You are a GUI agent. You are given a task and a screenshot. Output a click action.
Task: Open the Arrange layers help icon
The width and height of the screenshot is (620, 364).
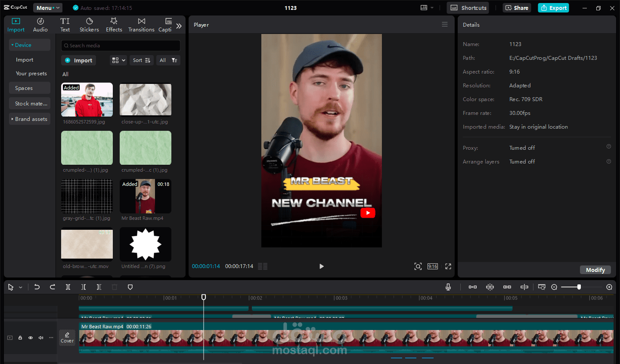tap(609, 161)
